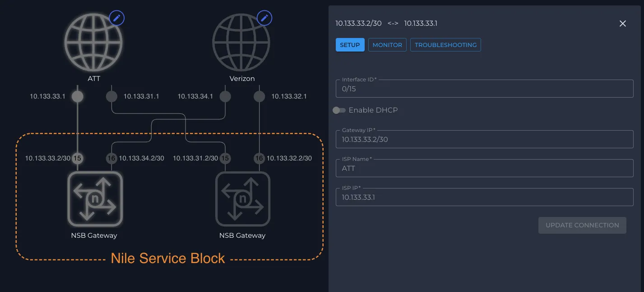Click the 10.133.31.2/30 address label
Screen dimensions: 644x292
(195, 158)
